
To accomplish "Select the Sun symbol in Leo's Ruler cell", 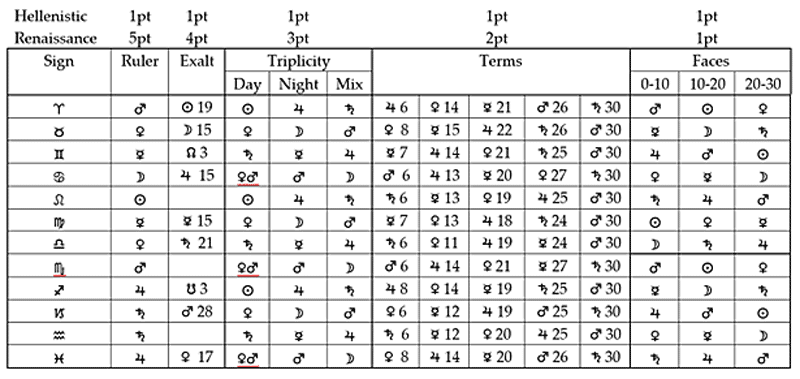I will 140,198.
